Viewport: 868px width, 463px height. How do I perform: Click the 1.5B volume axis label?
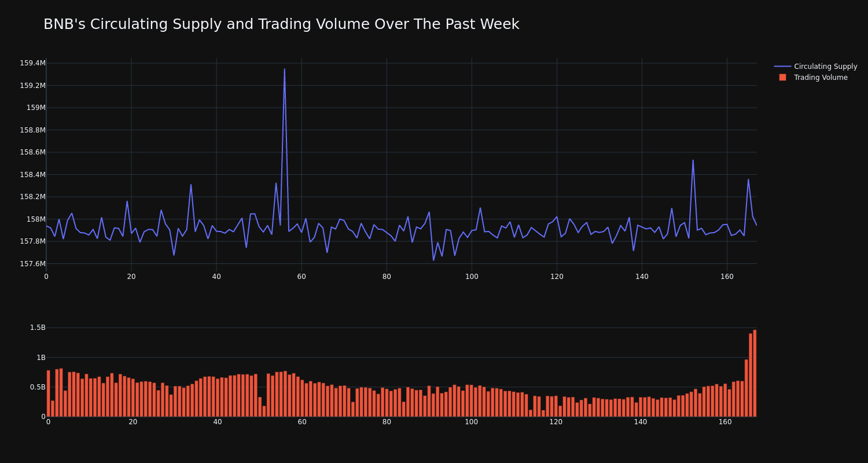click(x=38, y=328)
